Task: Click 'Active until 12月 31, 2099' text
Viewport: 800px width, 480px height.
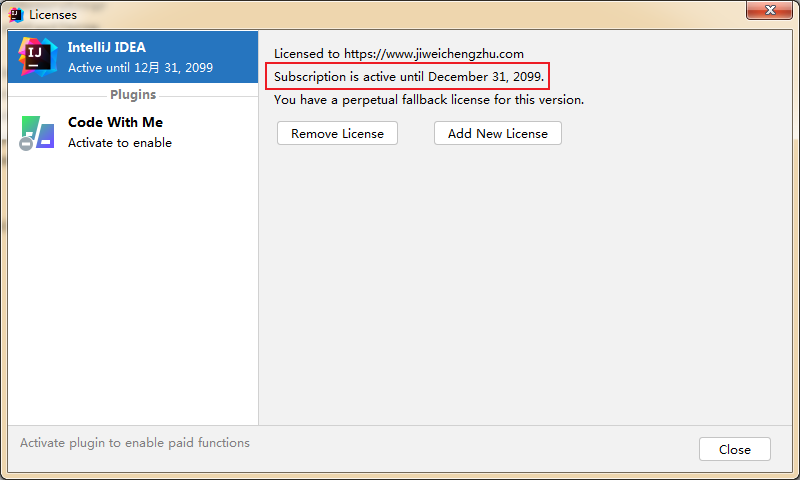Action: 140,67
